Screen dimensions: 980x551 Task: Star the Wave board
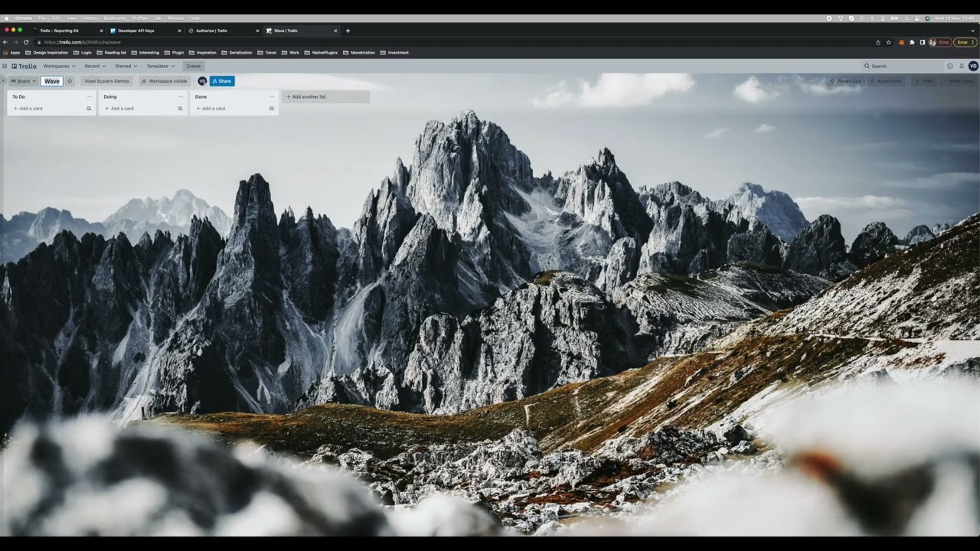tap(70, 81)
